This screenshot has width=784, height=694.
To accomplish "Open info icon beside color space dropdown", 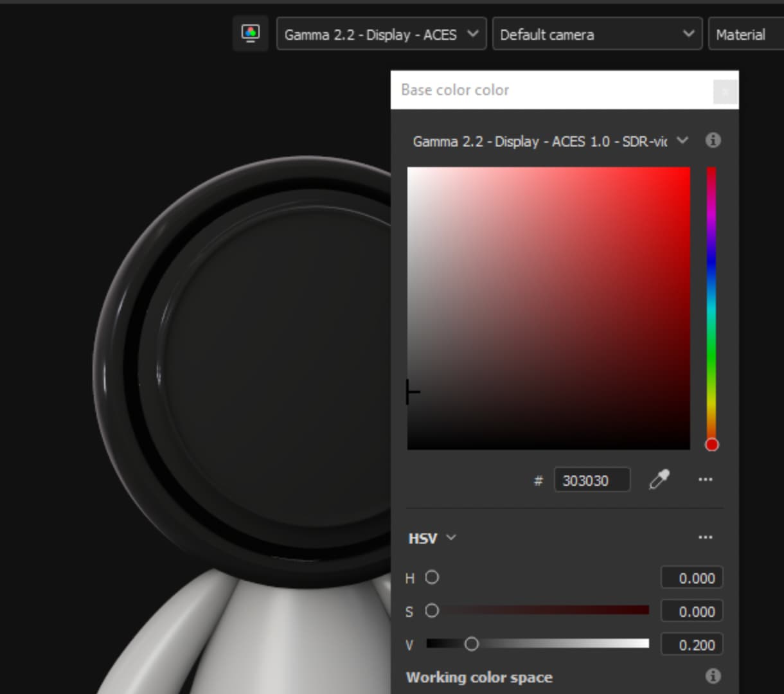I will coord(713,140).
